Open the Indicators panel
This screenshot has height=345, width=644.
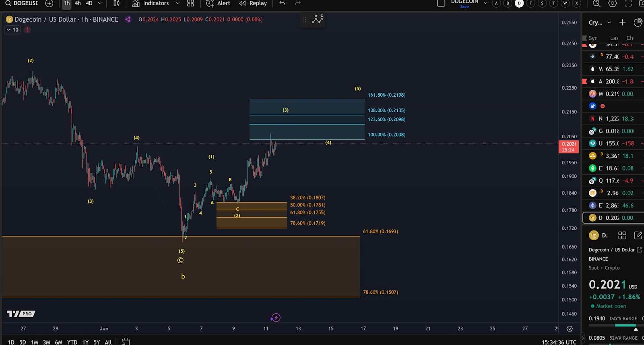click(x=151, y=3)
